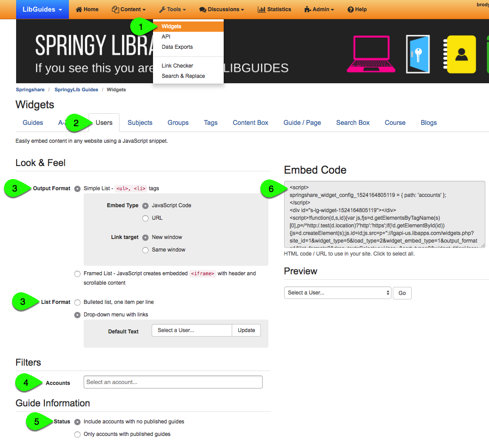489x448 pixels.
Task: Choose Link Checker menu item
Action: tap(188, 66)
